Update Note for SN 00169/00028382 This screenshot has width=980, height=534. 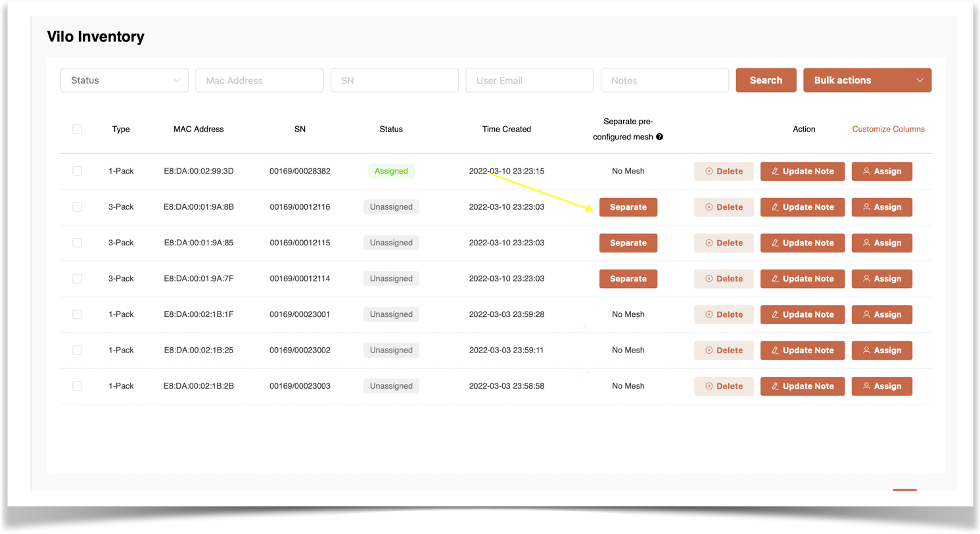pos(803,171)
